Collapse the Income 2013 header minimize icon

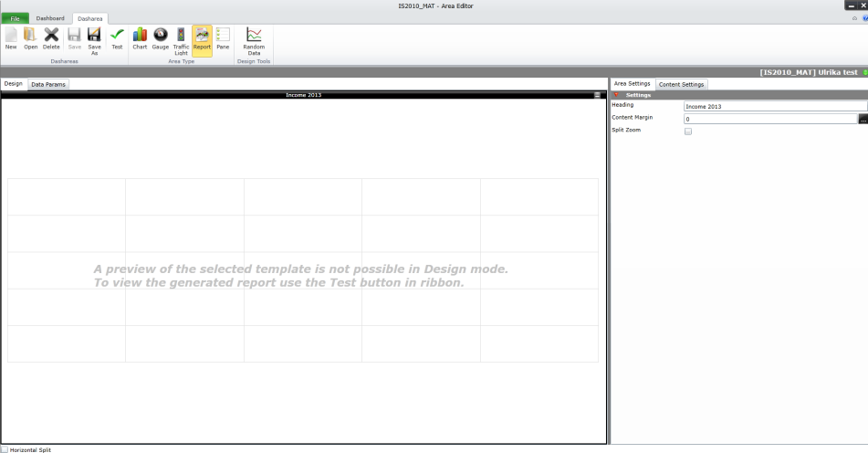597,95
